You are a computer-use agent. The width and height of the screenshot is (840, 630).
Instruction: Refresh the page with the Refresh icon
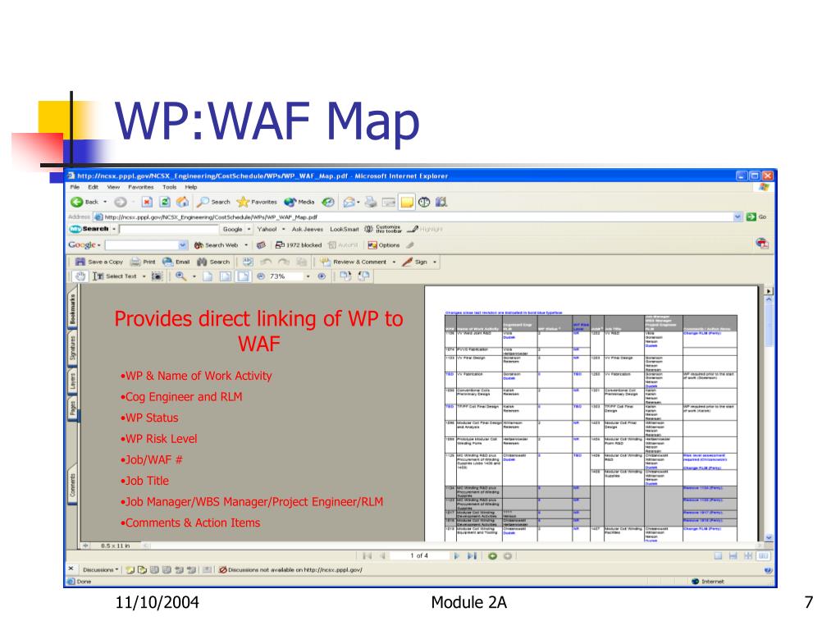click(165, 202)
